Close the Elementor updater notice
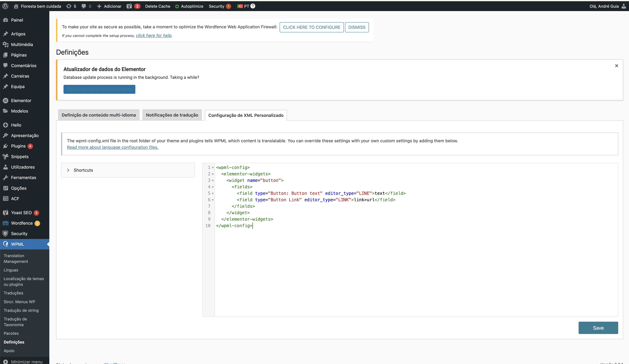The width and height of the screenshot is (629, 364). click(617, 66)
